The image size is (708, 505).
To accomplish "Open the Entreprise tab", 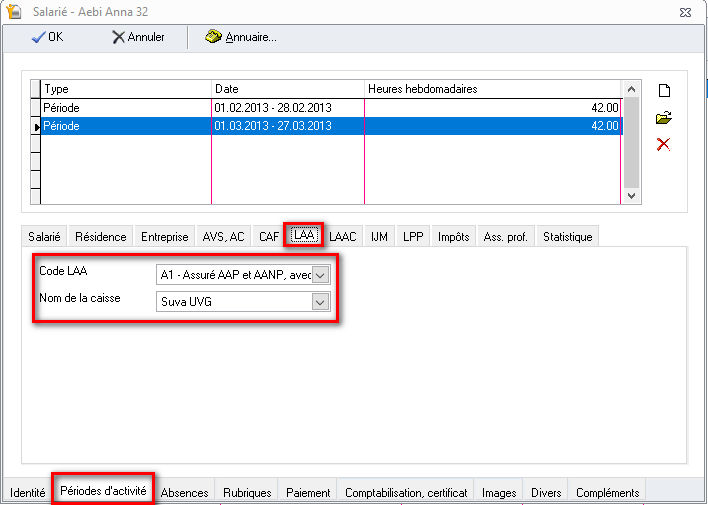I will tap(165, 237).
